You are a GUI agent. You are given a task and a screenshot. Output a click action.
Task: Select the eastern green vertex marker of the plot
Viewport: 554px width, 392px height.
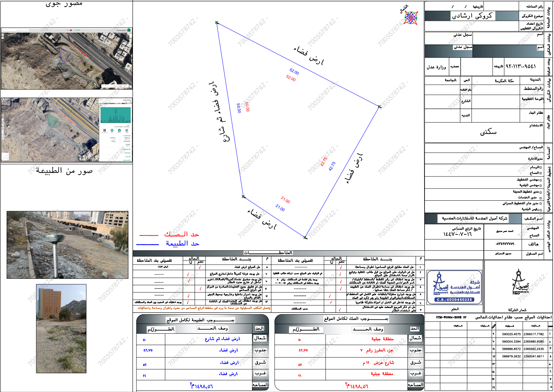tap(379, 107)
